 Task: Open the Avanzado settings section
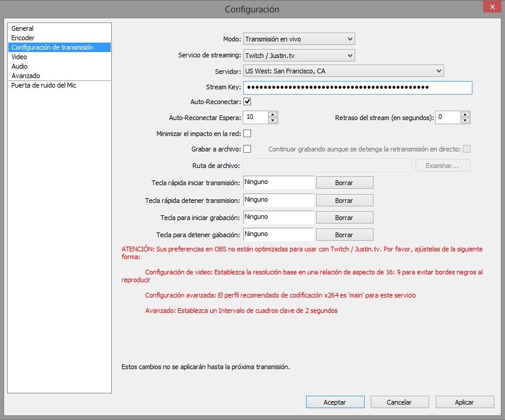tap(59, 76)
